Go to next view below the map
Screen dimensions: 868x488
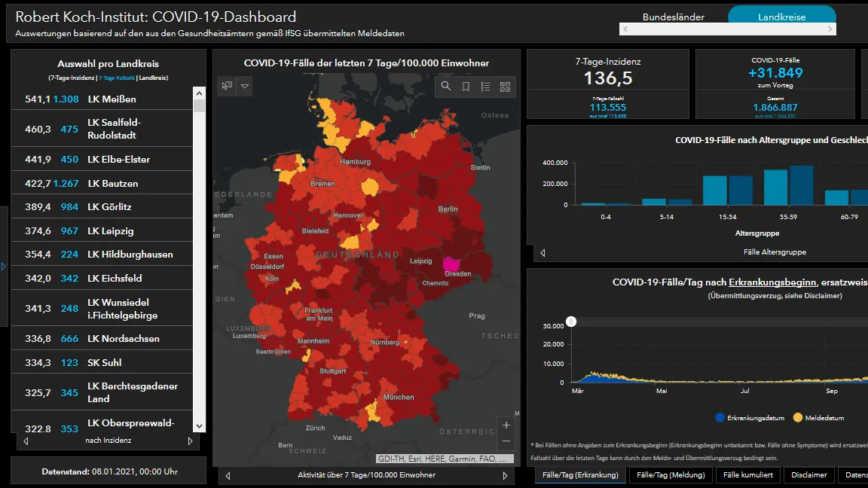point(506,476)
